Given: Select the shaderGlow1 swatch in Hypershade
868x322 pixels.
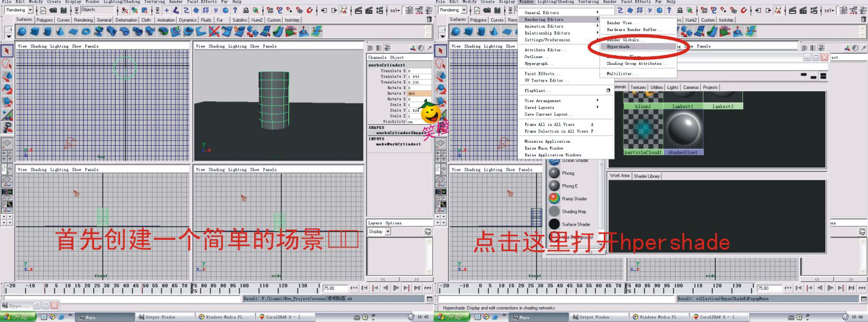Looking at the screenshot, I should [x=684, y=132].
